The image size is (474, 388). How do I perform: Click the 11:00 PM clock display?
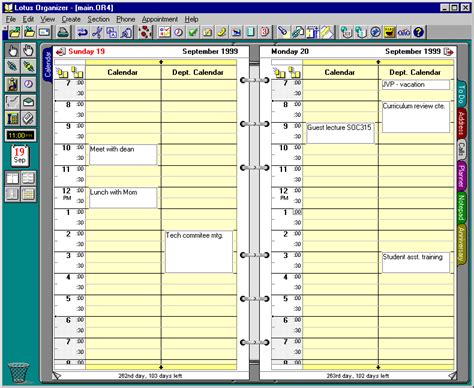click(20, 135)
